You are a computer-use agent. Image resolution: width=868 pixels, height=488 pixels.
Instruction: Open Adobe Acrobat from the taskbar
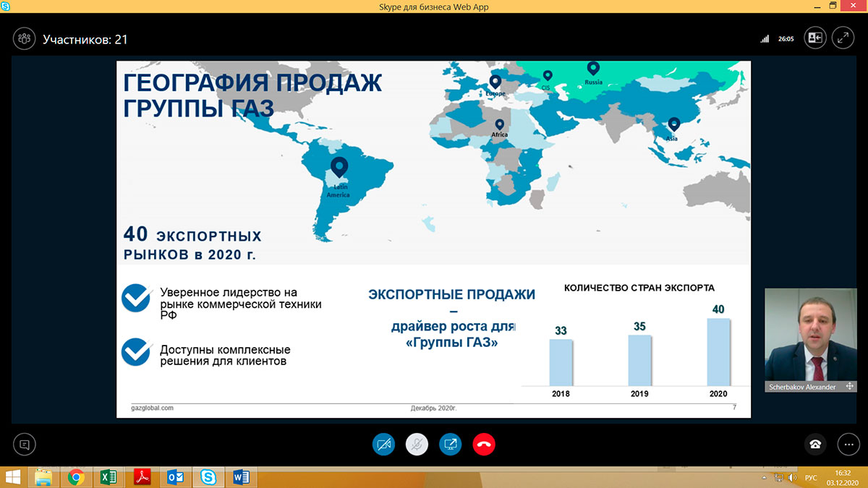point(142,477)
